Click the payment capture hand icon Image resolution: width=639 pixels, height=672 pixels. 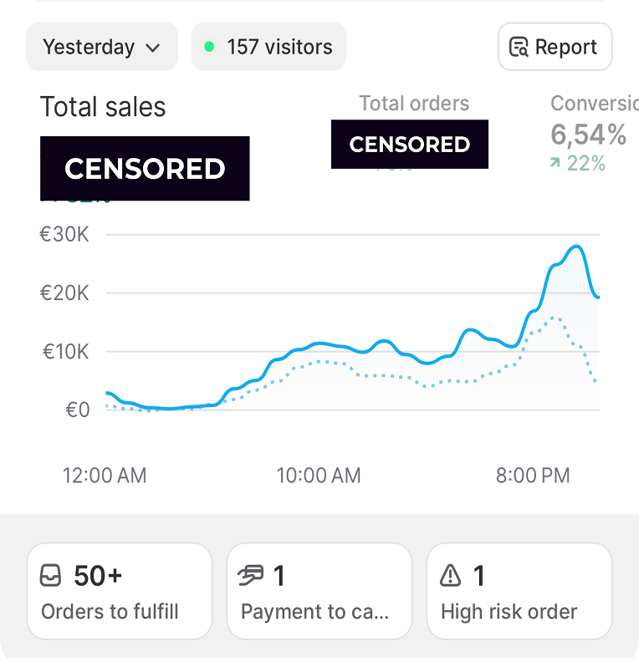coord(251,575)
